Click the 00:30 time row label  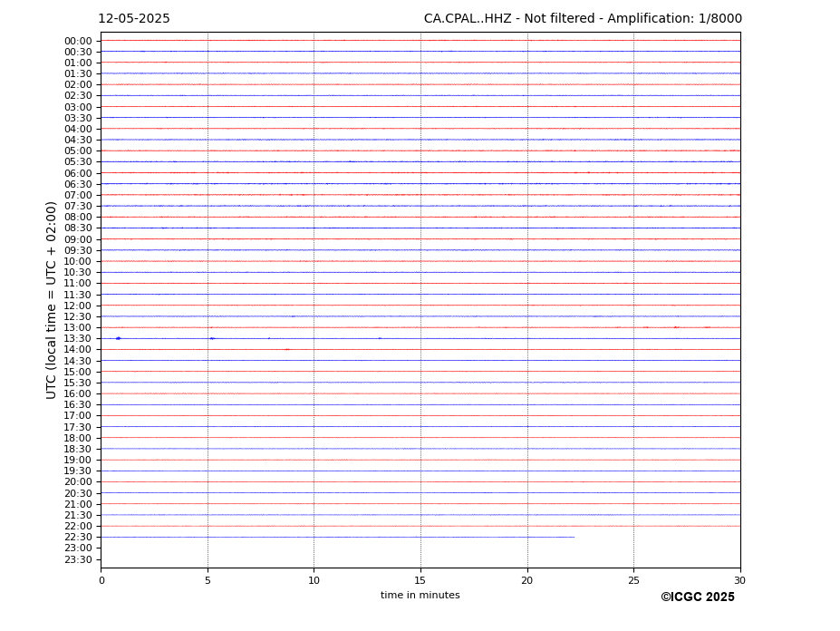pos(78,52)
